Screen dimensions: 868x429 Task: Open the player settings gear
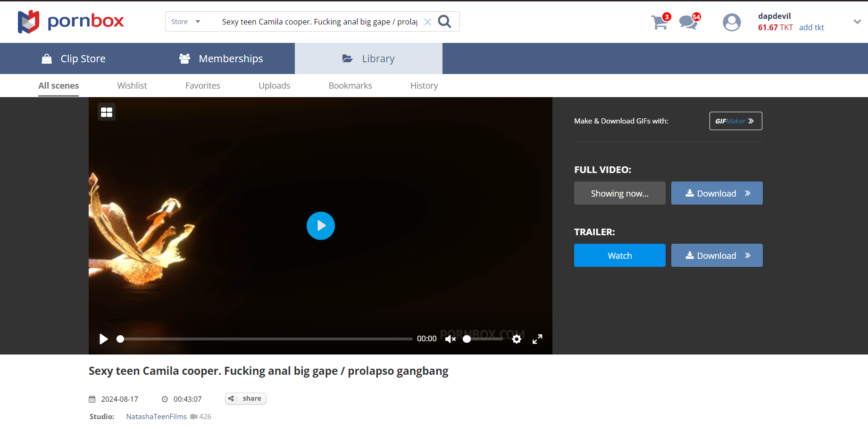click(x=517, y=339)
